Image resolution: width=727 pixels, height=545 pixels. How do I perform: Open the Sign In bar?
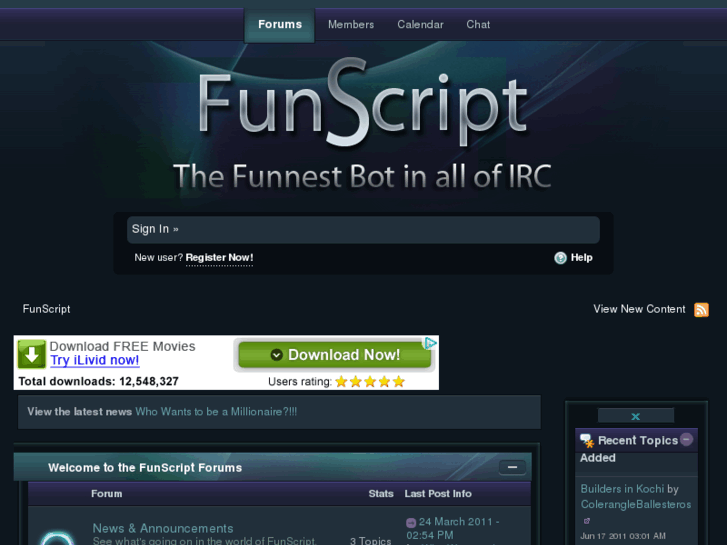pyautogui.click(x=363, y=229)
